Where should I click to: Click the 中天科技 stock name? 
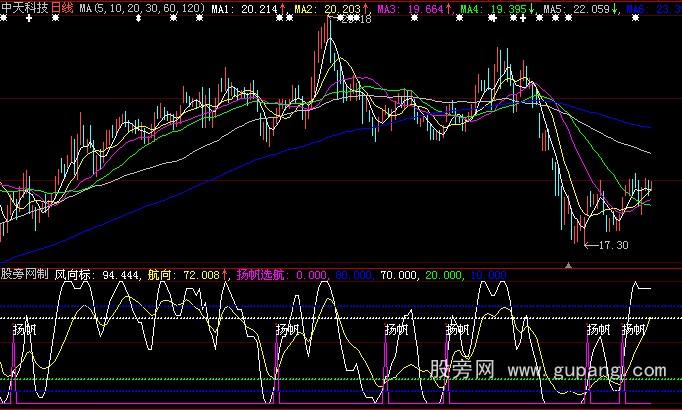click(x=26, y=7)
